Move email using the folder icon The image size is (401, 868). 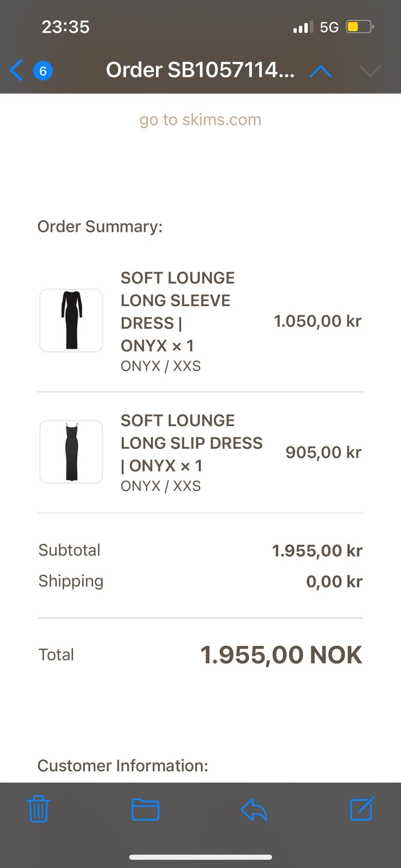(145, 810)
